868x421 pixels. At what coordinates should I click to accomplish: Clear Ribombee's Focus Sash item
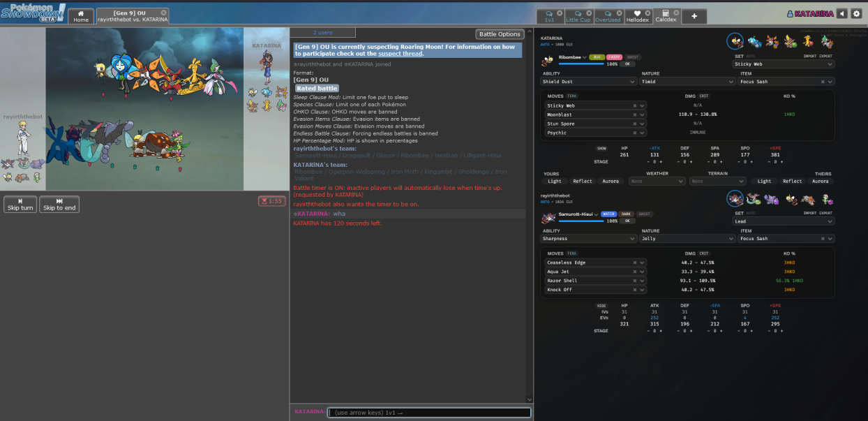point(823,82)
